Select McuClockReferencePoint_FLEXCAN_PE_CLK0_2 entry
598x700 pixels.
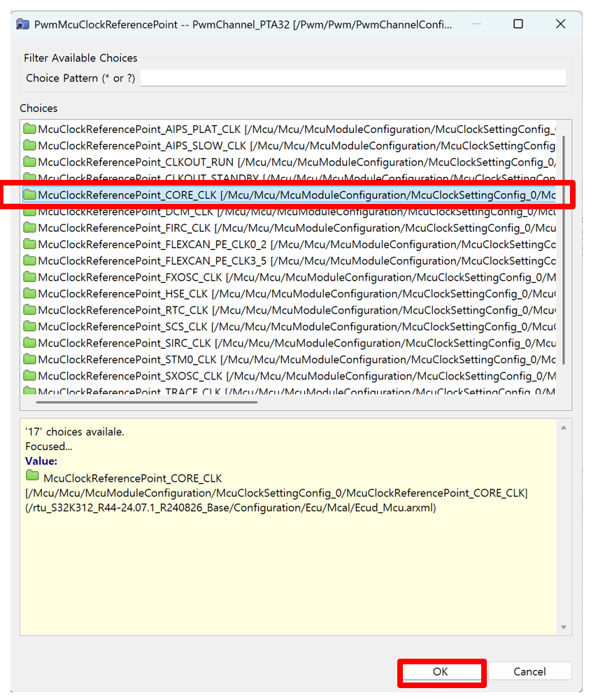point(152,244)
